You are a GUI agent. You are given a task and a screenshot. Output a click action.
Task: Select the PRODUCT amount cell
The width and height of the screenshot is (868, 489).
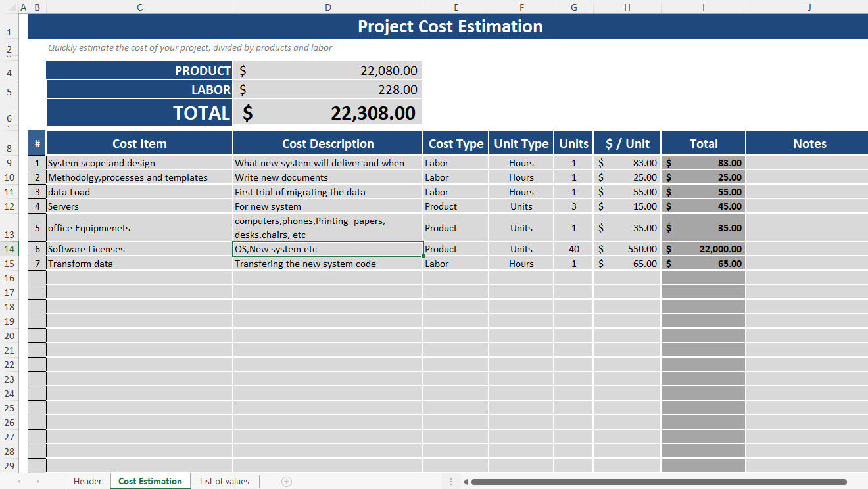(x=327, y=70)
